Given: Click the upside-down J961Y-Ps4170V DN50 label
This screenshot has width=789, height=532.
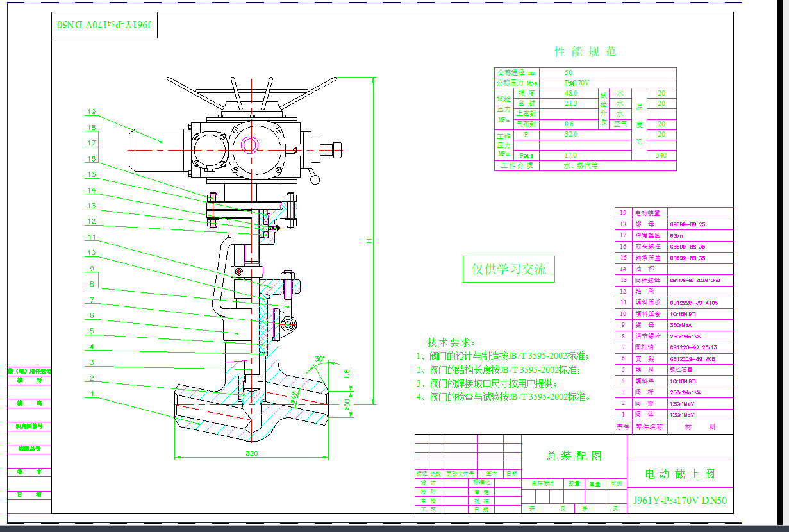Looking at the screenshot, I should (104, 25).
